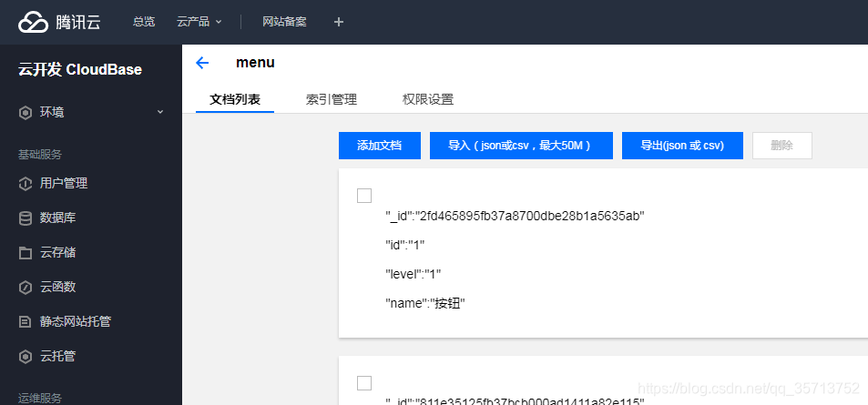This screenshot has width=868, height=405.
Task: Switch to the 文档列表 tab
Action: click(235, 100)
